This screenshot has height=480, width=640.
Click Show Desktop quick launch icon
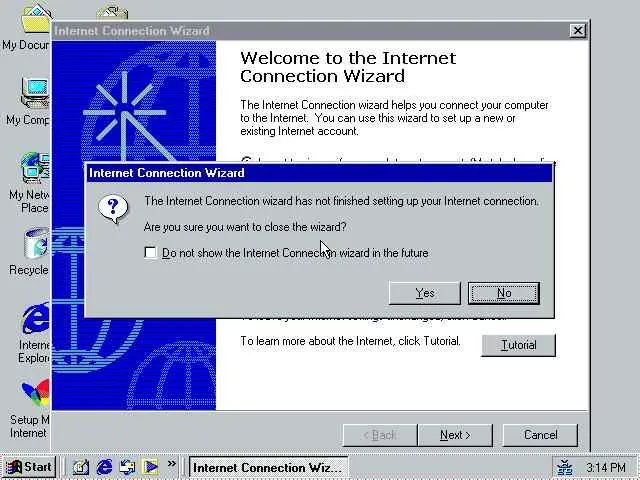coord(81,467)
